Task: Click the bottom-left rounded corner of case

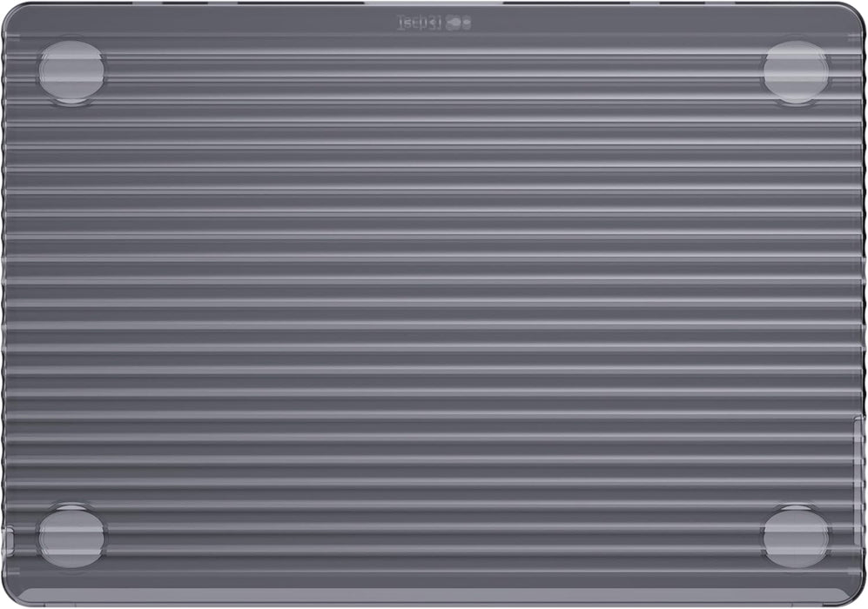Action: (12, 597)
